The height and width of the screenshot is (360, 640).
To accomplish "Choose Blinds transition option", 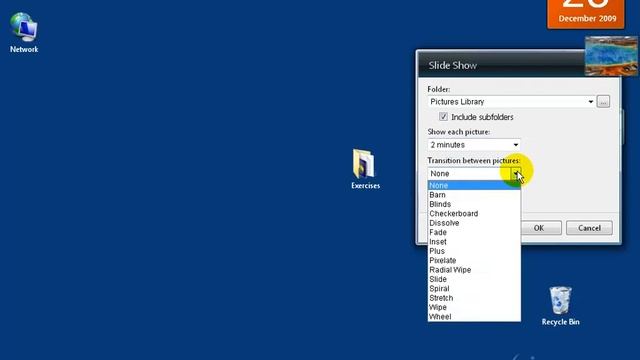I will [474, 204].
